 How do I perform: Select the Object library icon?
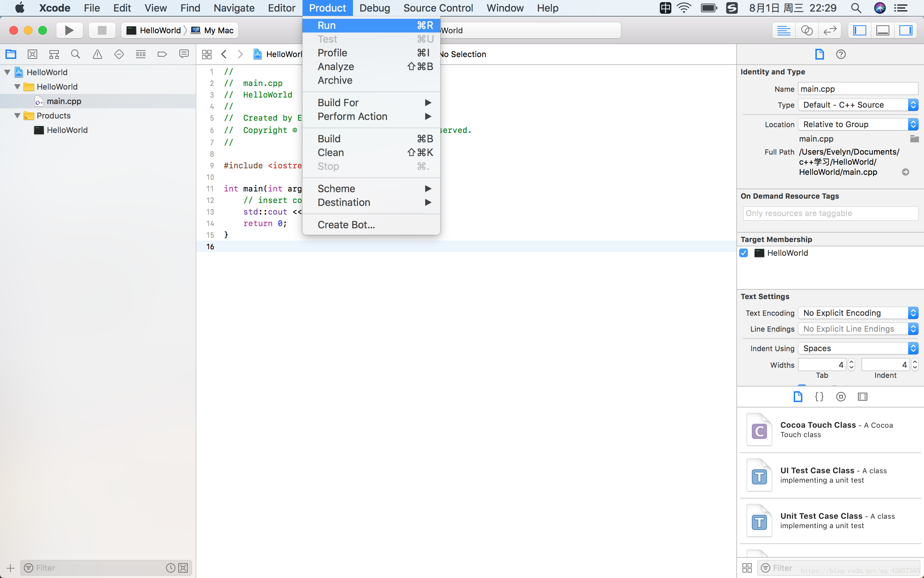tap(841, 397)
